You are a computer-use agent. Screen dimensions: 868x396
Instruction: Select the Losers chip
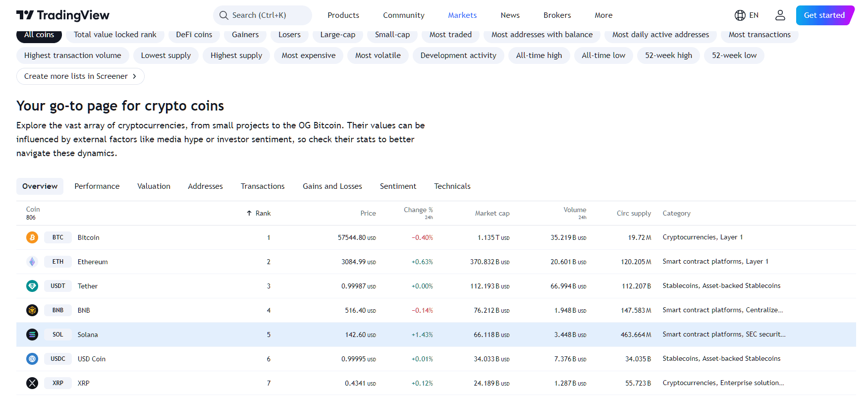click(x=289, y=35)
